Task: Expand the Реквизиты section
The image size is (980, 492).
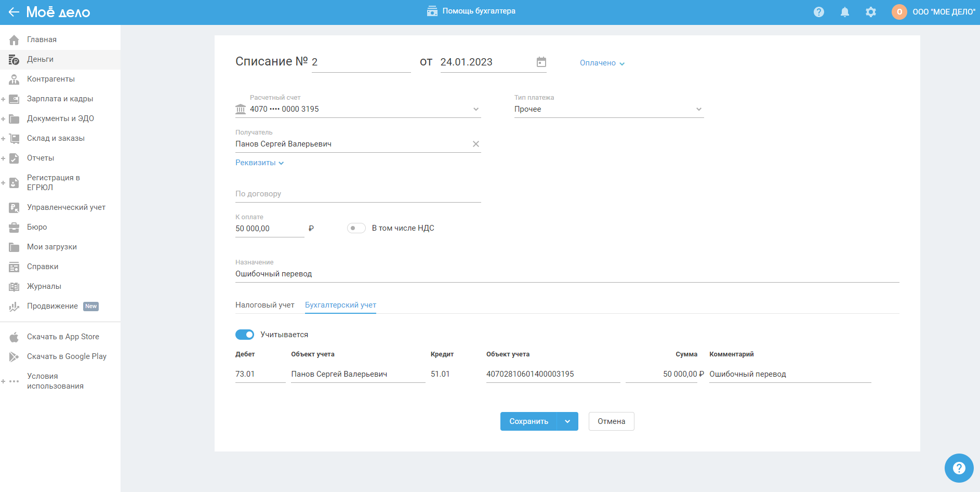Action: click(259, 163)
